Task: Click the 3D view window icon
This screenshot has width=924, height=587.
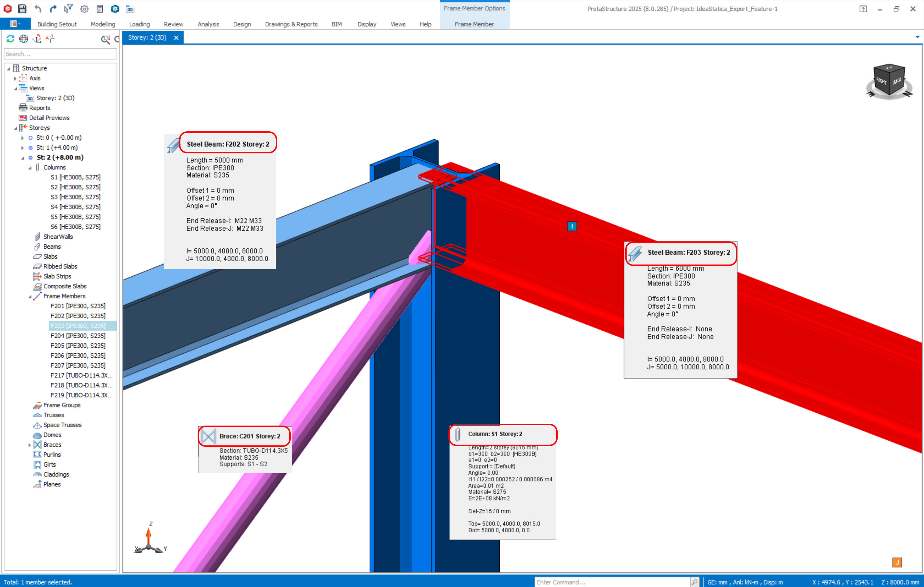Action: [130, 9]
